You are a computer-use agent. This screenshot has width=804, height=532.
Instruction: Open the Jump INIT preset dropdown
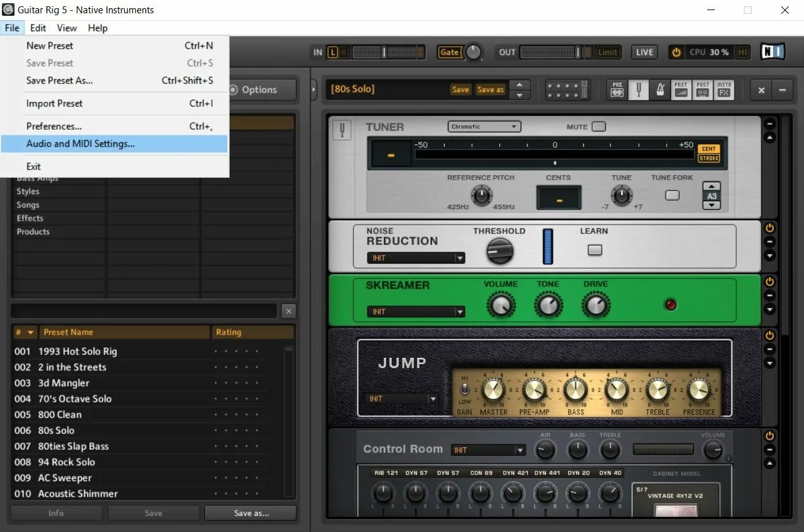click(401, 399)
